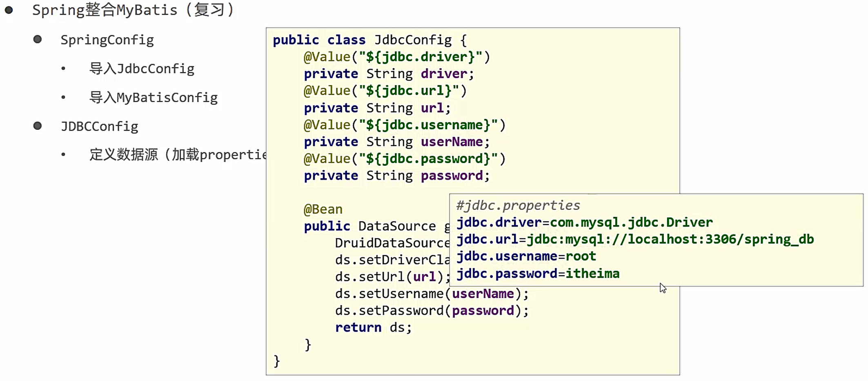Select the "JDBCConfig" bullet text
This screenshot has height=381, width=868.
click(99, 127)
